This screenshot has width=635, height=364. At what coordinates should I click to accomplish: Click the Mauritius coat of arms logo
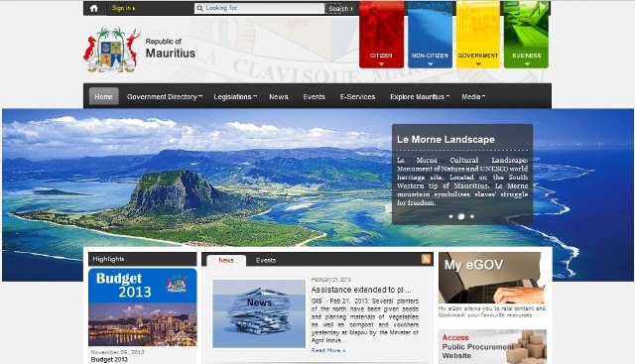(112, 51)
